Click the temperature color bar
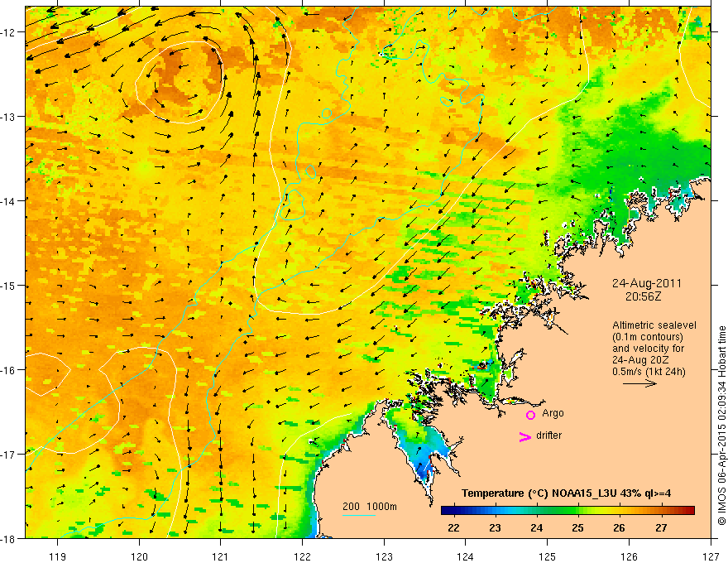Screen dimensions: 728x563 [568, 511]
